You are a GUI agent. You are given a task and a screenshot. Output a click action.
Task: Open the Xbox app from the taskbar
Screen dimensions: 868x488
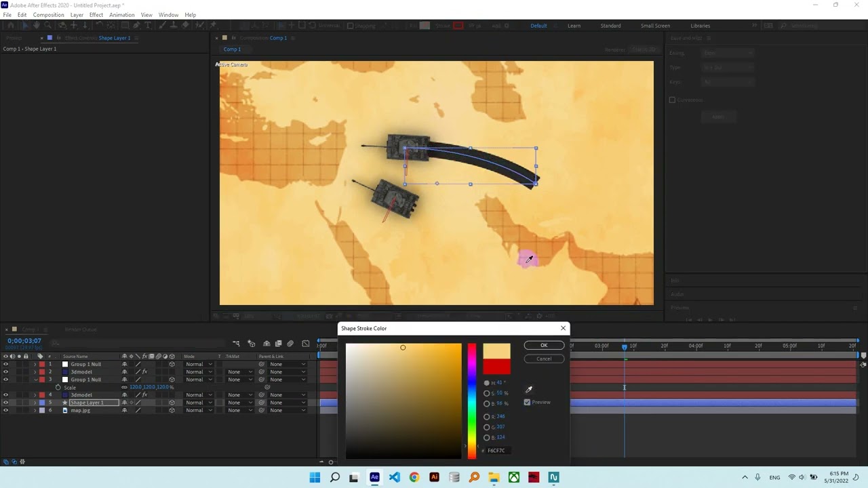tap(514, 477)
